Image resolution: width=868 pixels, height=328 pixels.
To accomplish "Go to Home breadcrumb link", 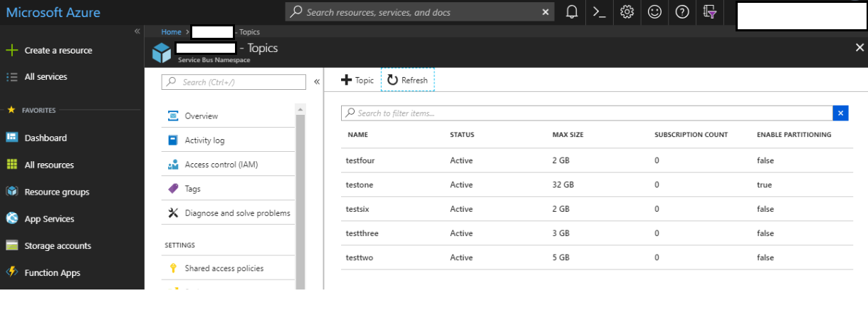I will (171, 32).
